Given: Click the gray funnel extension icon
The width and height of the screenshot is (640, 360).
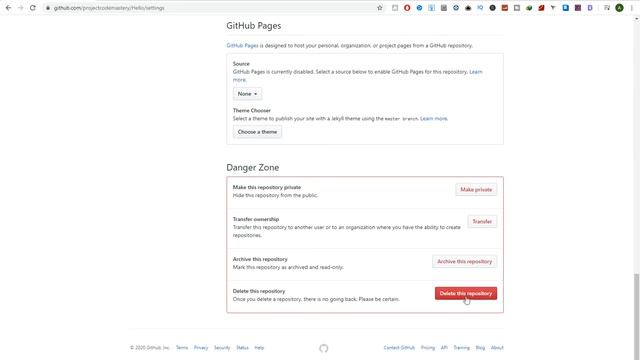Looking at the screenshot, I should point(553,8).
